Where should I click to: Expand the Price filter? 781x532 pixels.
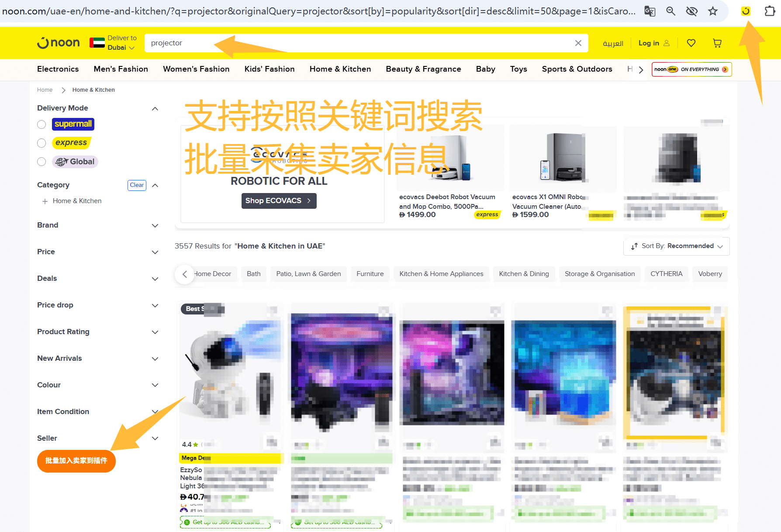pos(155,252)
